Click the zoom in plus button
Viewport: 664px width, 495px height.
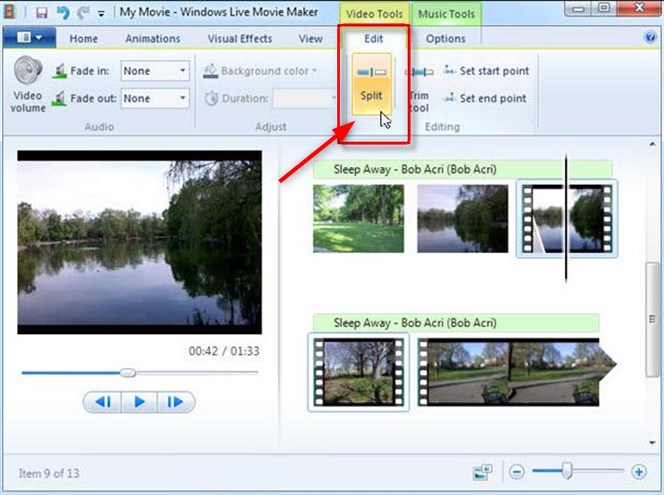coord(639,471)
